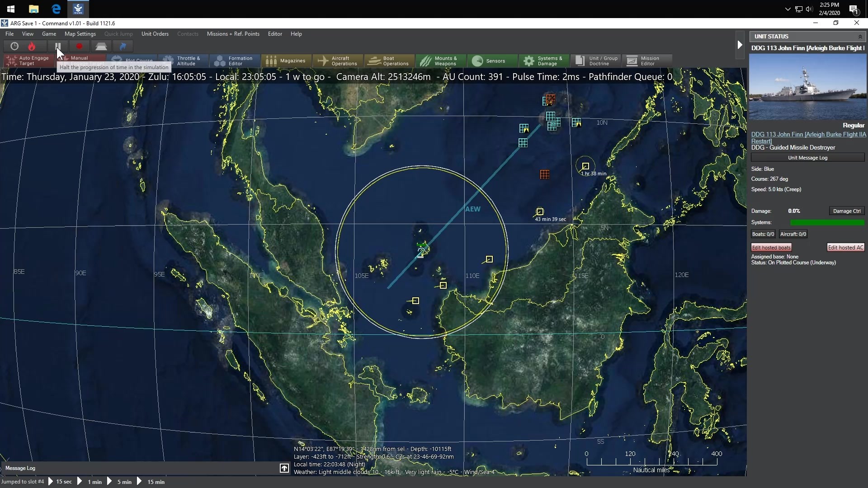This screenshot has height=488, width=868.
Task: Open the Unit Message Log
Action: coord(807,158)
